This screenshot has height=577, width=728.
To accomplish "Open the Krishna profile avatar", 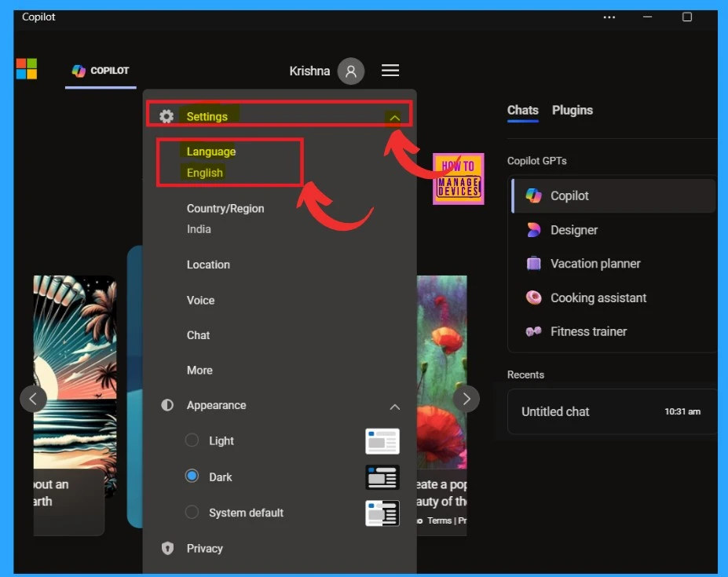I will click(350, 71).
